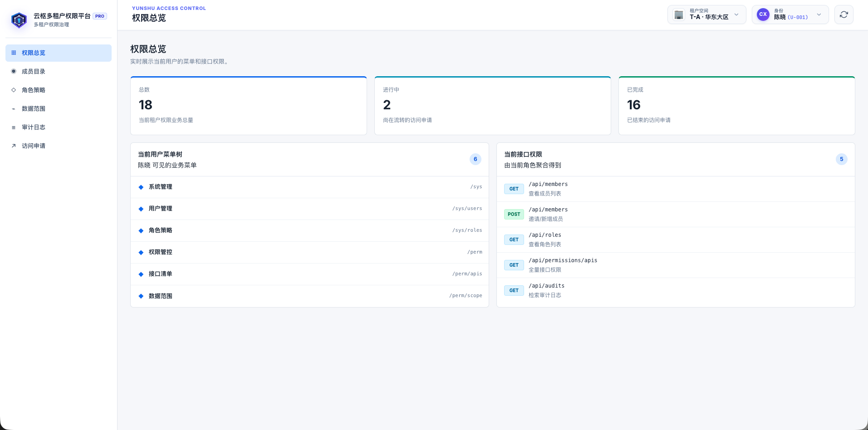Click the /perm/scope path text
Screen dimensions: 868x430
pos(466,296)
